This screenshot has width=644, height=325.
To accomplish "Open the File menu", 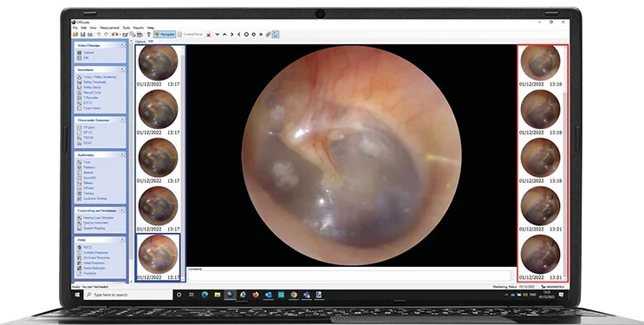I will coord(75,28).
